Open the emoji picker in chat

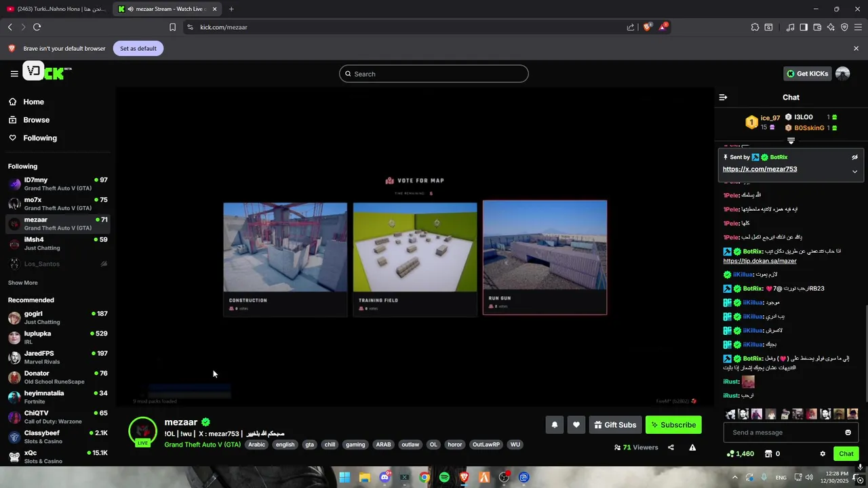pyautogui.click(x=848, y=432)
